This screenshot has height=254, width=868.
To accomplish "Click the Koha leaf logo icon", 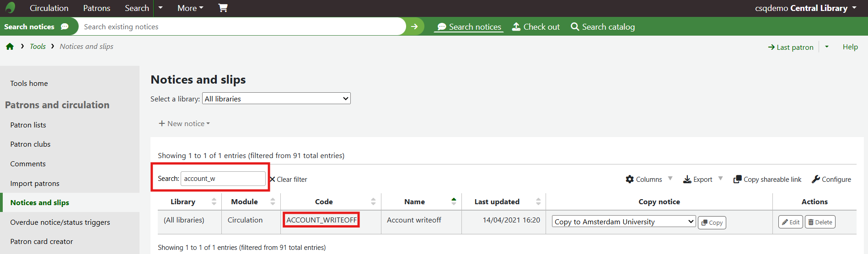I will pos(10,8).
